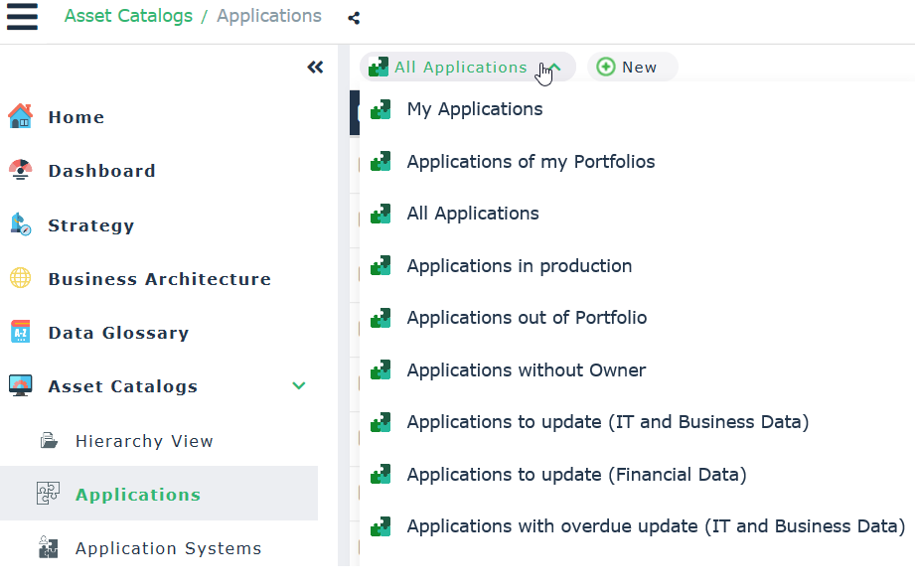Viewport: 915px width, 588px height.
Task: Click the Dashboard gauge icon
Action: (20, 171)
